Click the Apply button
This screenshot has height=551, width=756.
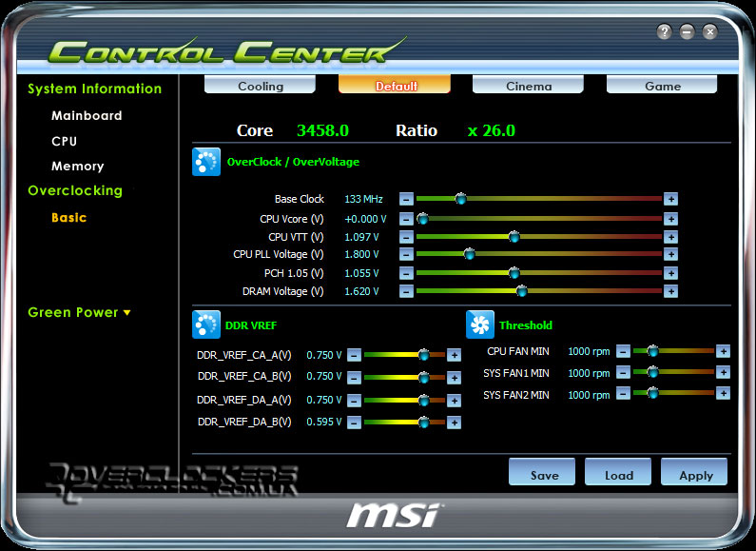tap(694, 472)
